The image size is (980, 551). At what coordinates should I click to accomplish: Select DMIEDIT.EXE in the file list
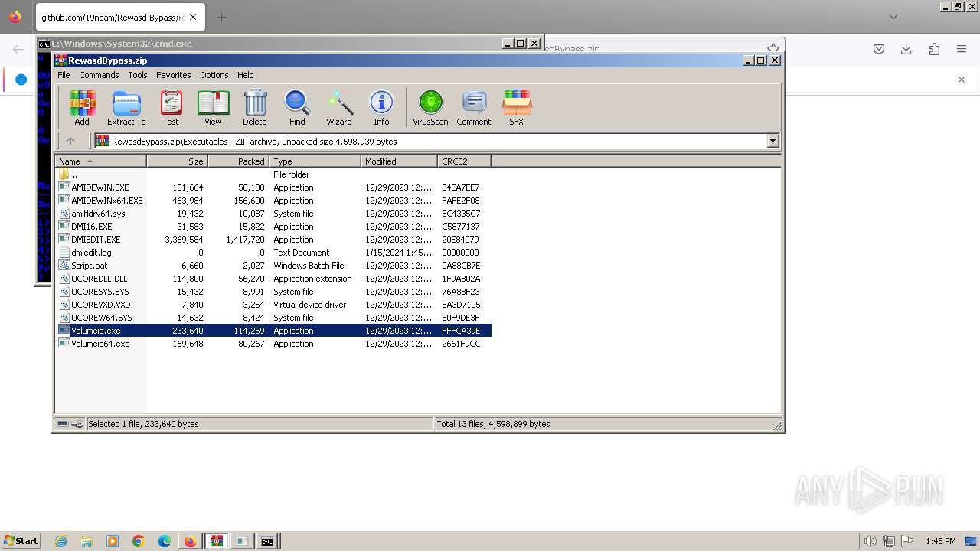pos(273,240)
